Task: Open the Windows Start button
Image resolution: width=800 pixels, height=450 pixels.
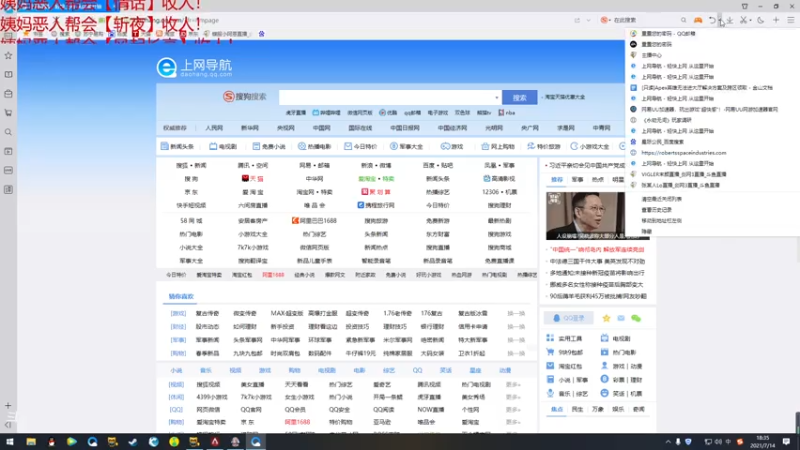Action: (10, 441)
